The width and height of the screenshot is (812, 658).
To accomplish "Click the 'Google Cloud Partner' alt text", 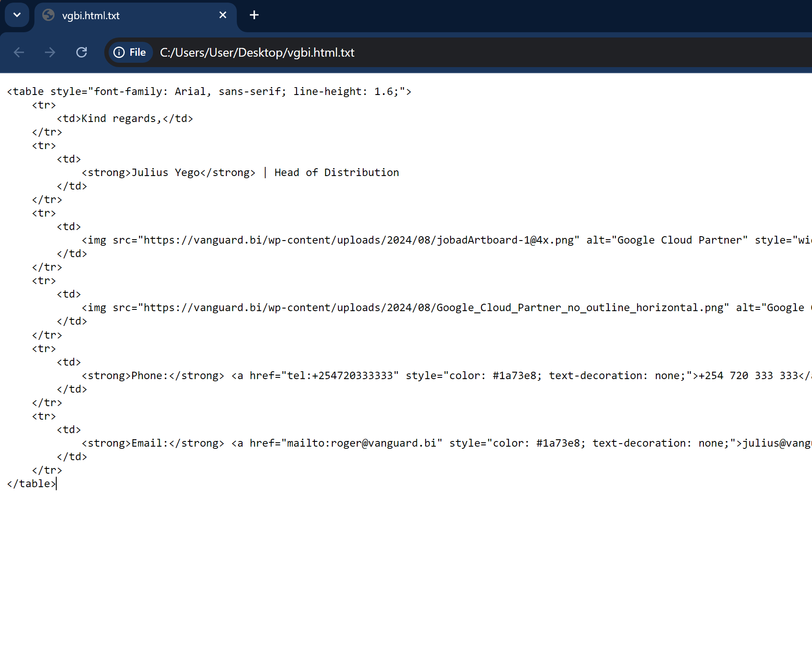I will (x=679, y=240).
